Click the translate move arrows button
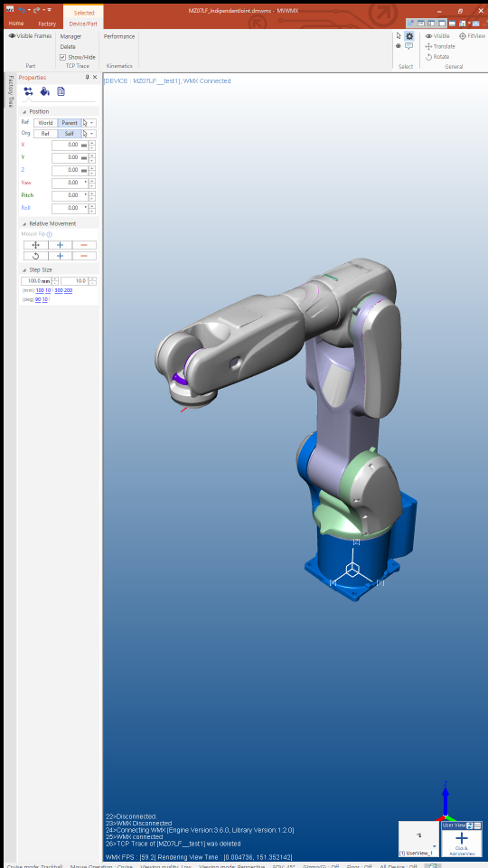 (x=36, y=245)
